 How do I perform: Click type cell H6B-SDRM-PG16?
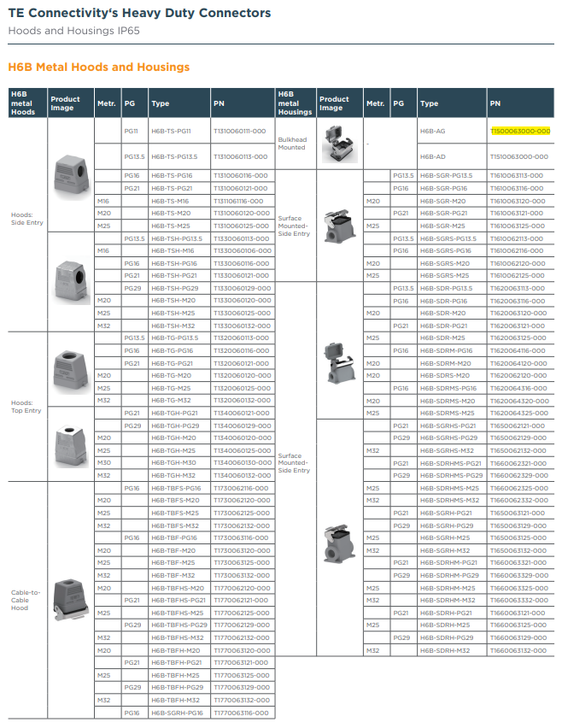pyautogui.click(x=446, y=350)
